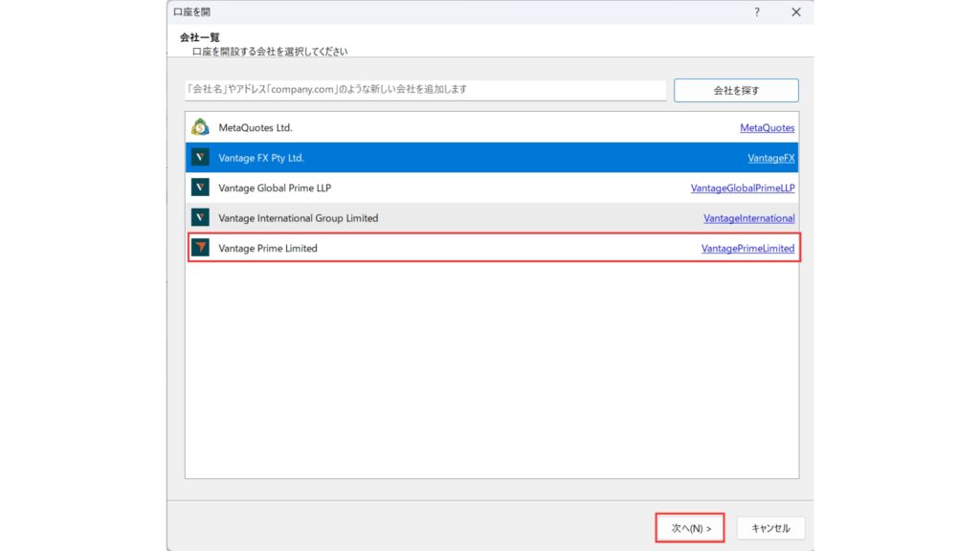980x551 pixels.
Task: Select the MetaQuotes Ltd. company row
Action: pyautogui.click(x=256, y=127)
